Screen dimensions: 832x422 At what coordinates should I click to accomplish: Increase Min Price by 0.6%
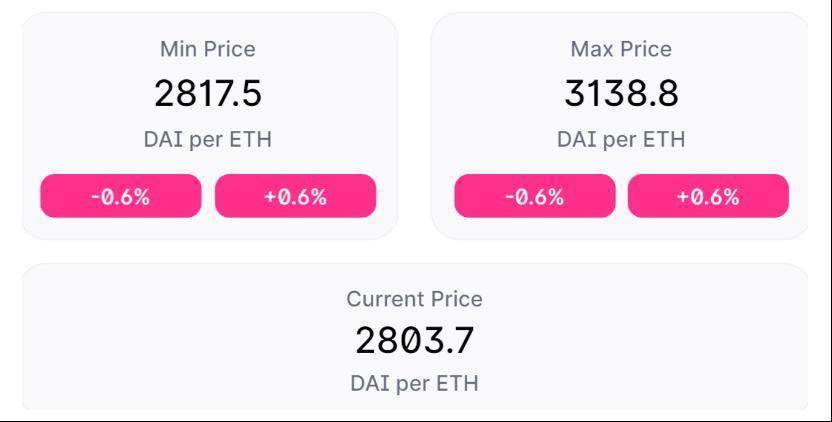click(295, 196)
